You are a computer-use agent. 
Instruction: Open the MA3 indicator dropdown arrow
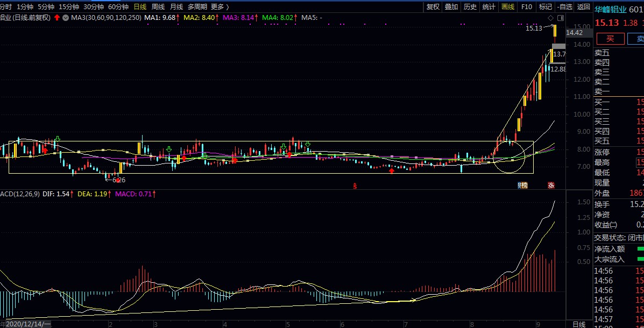click(66, 18)
